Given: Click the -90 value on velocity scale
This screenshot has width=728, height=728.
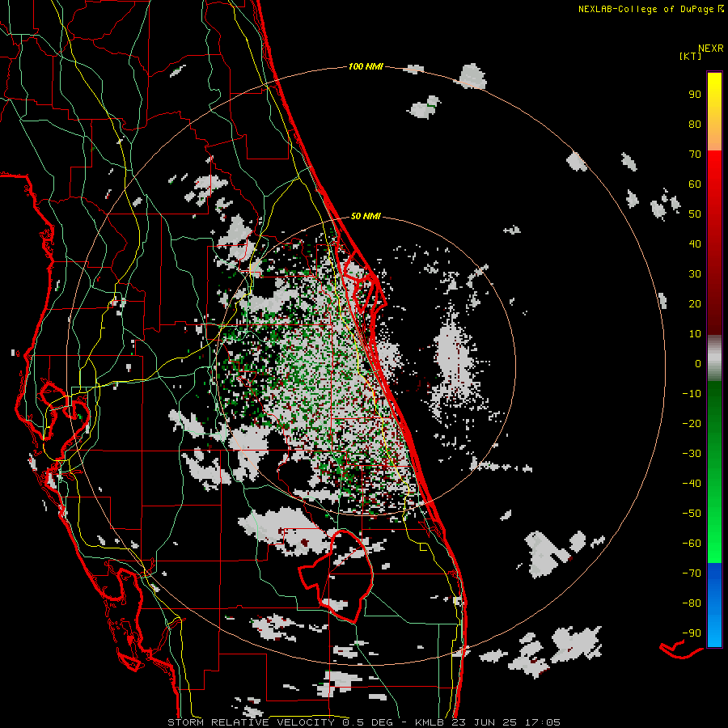Looking at the screenshot, I should [x=692, y=633].
